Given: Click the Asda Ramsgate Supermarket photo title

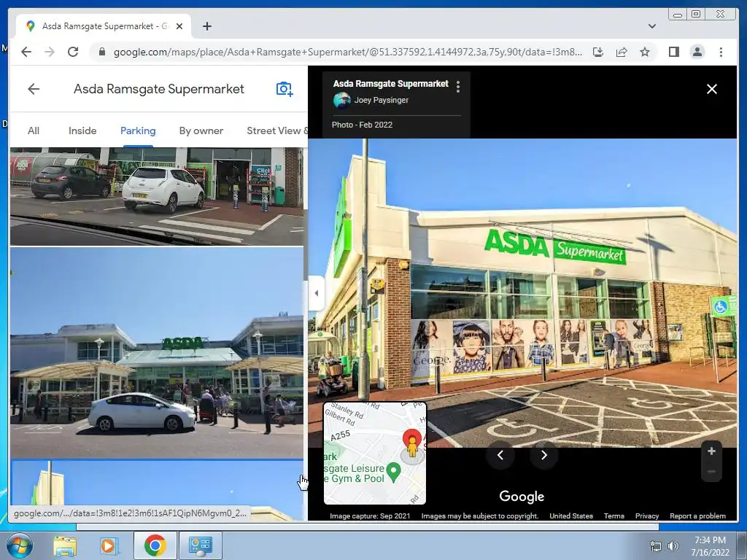Looking at the screenshot, I should (x=391, y=84).
